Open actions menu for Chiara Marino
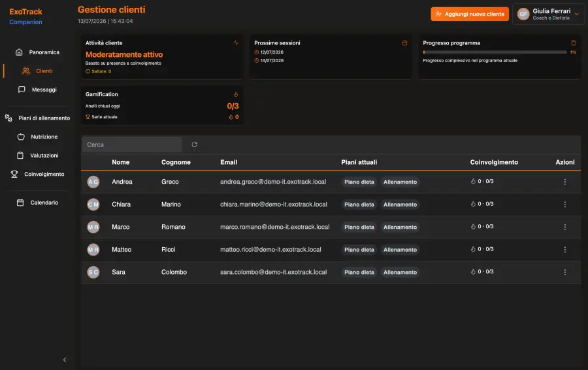 (x=564, y=205)
